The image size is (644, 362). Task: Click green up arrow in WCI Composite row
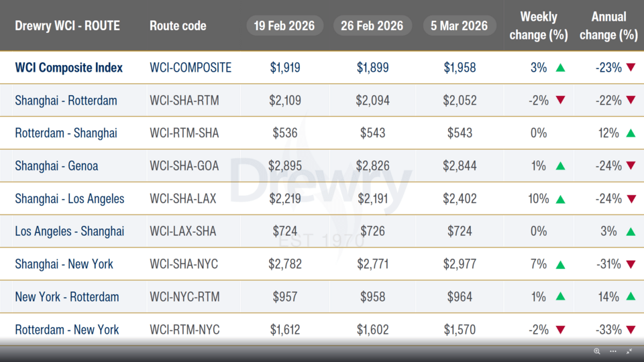pos(560,68)
